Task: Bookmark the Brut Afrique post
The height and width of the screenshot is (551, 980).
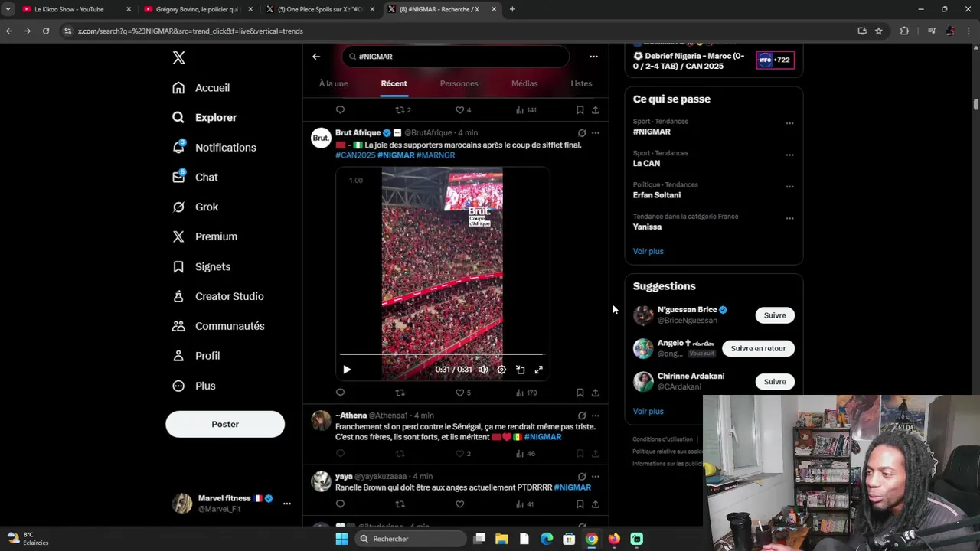Action: pyautogui.click(x=580, y=393)
